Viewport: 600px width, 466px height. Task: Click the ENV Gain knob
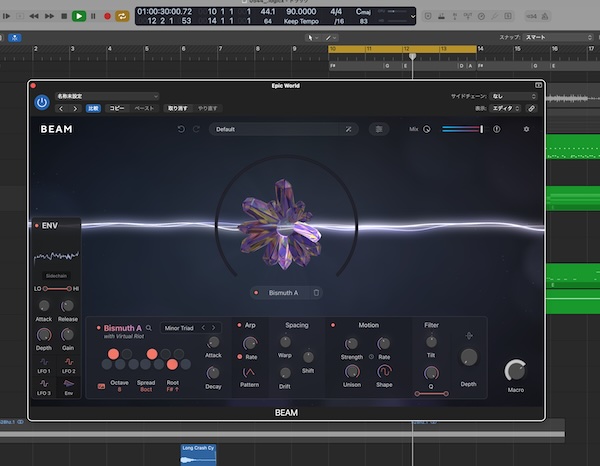click(x=67, y=335)
